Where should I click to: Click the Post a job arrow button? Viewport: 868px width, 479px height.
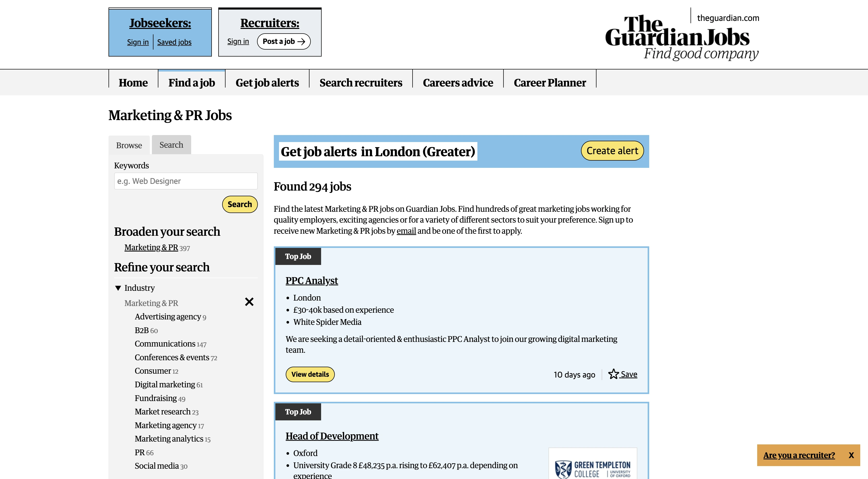(x=283, y=41)
